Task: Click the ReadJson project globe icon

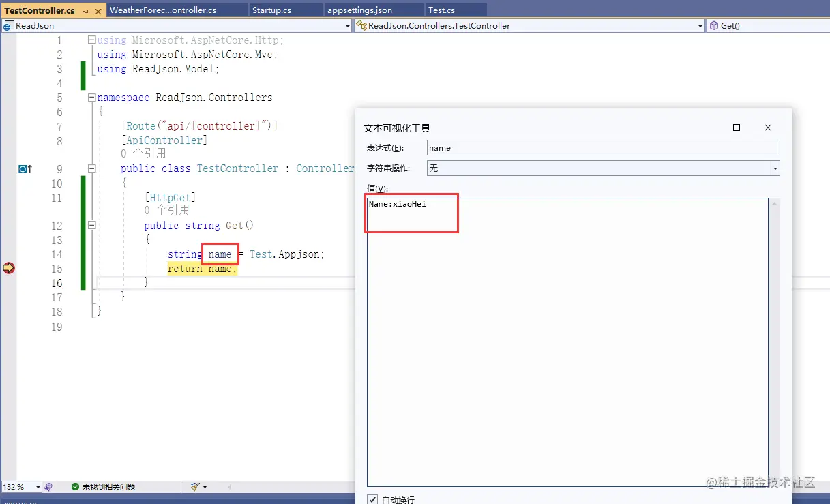Action: pyautogui.click(x=9, y=26)
